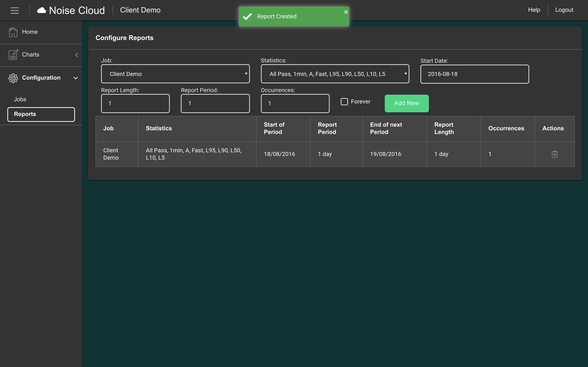Expand the Charts submenu chevron
The image size is (588, 367).
pos(77,55)
